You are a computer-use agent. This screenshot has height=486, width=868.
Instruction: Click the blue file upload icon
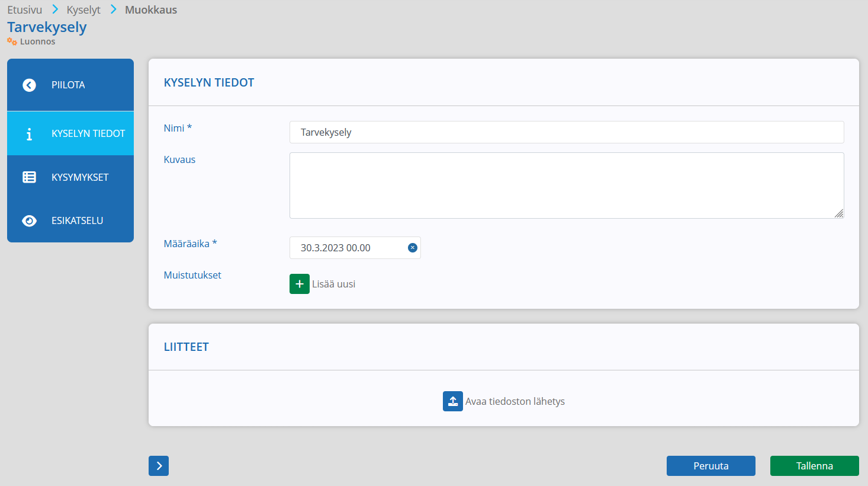click(453, 401)
